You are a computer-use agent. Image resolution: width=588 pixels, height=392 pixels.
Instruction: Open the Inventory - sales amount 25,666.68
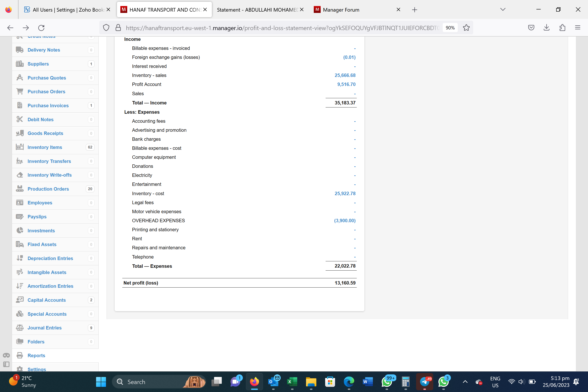[x=345, y=75]
